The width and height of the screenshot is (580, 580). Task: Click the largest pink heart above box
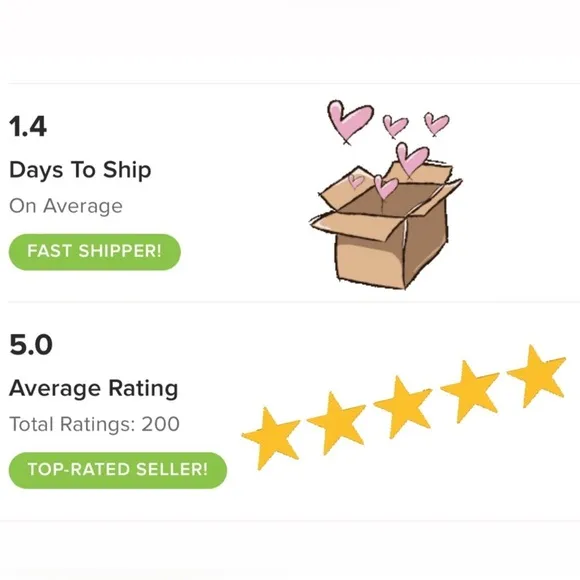click(350, 120)
